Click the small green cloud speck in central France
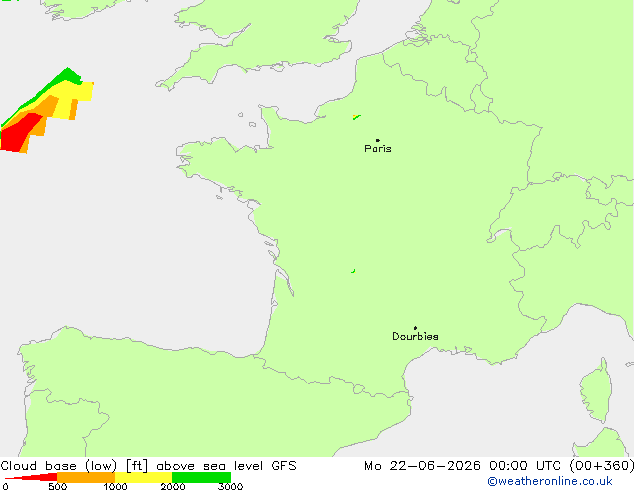Image resolution: width=634 pixels, height=490 pixels. 353,271
